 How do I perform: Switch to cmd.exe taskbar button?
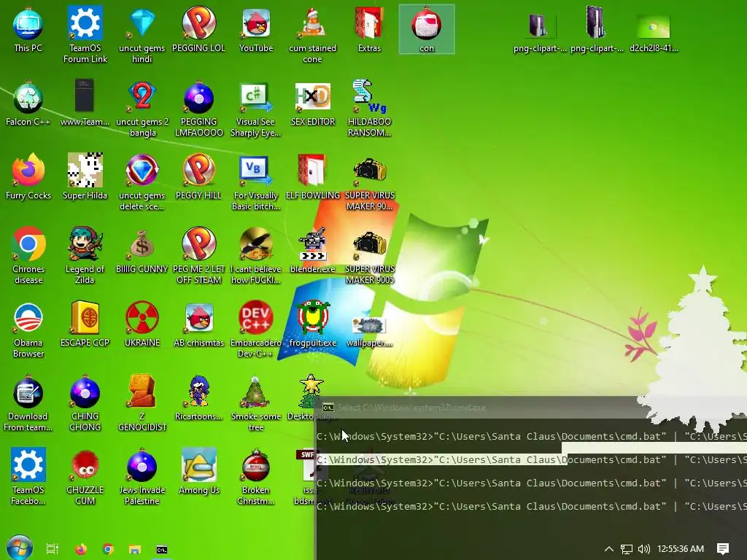pos(162,550)
